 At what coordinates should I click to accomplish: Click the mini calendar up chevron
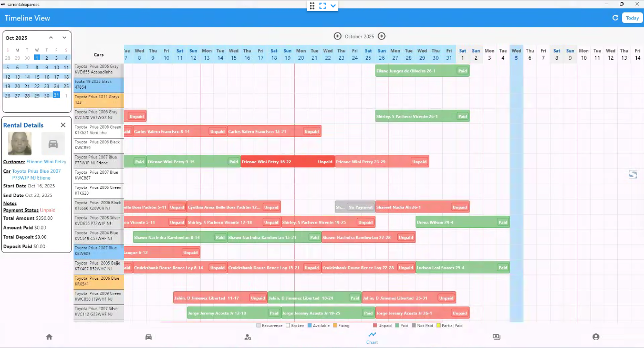point(51,38)
